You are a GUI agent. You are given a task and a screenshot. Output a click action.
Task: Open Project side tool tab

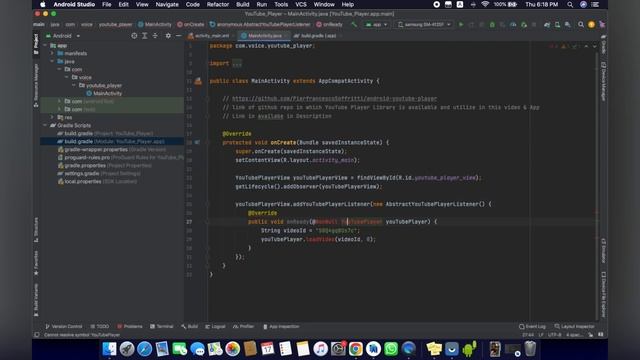point(36,44)
